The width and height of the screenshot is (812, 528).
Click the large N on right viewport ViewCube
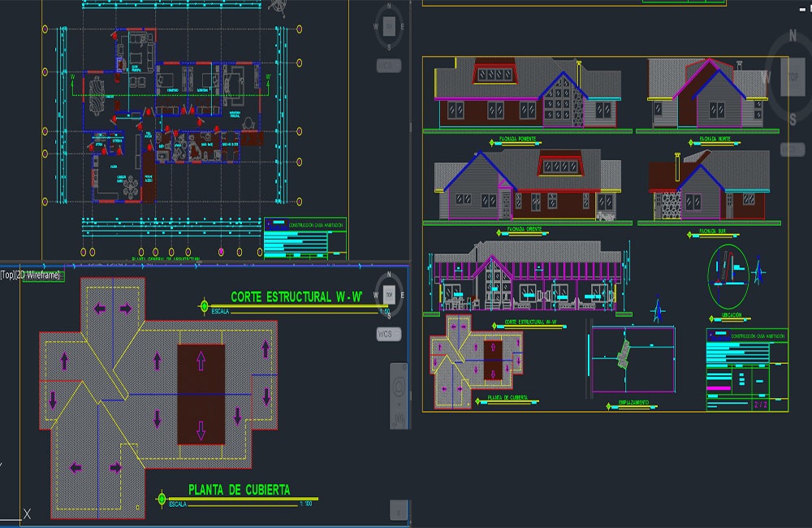pyautogui.click(x=793, y=36)
